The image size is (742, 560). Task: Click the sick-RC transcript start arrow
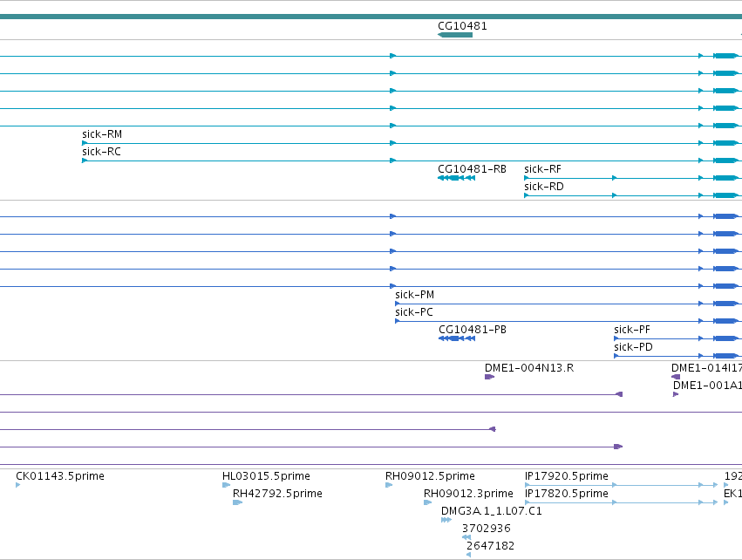pos(85,160)
